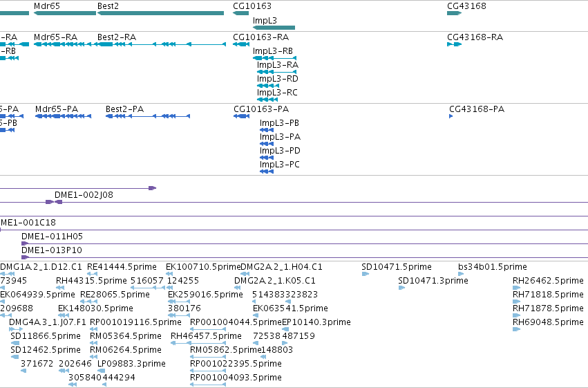Open EST alignment 380176

click(184, 308)
